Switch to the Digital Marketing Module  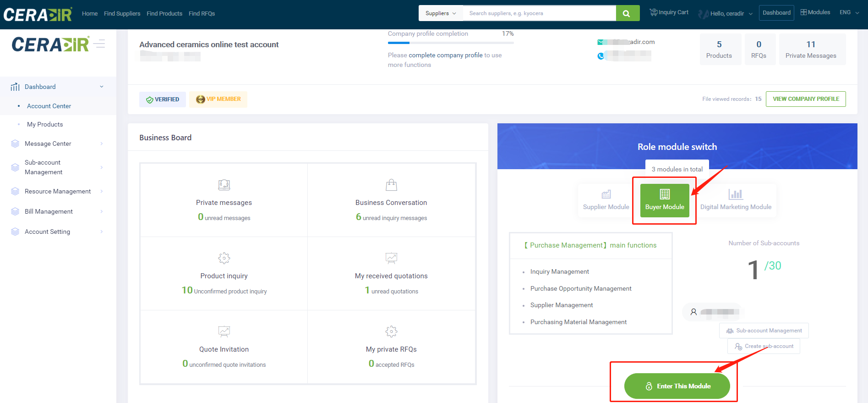pos(736,200)
